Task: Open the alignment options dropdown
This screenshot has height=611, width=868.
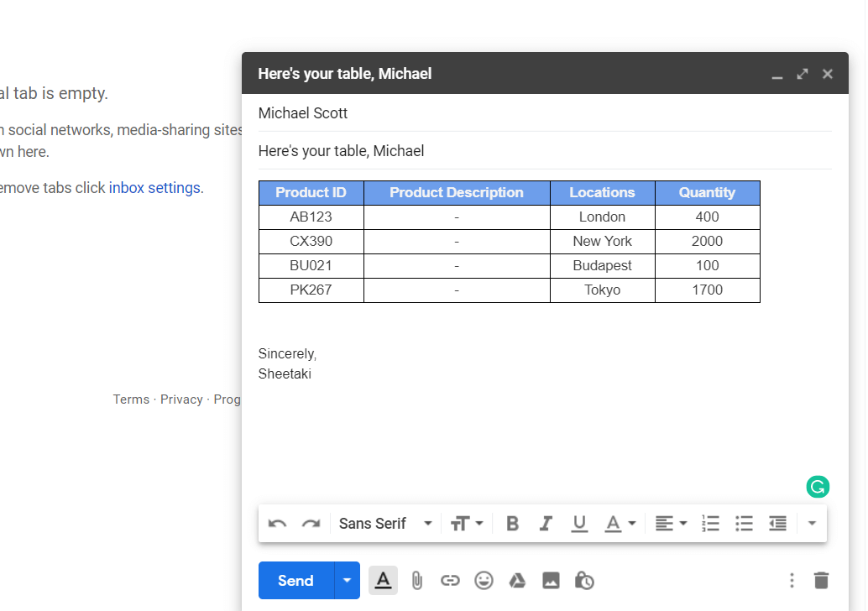Action: click(x=669, y=523)
